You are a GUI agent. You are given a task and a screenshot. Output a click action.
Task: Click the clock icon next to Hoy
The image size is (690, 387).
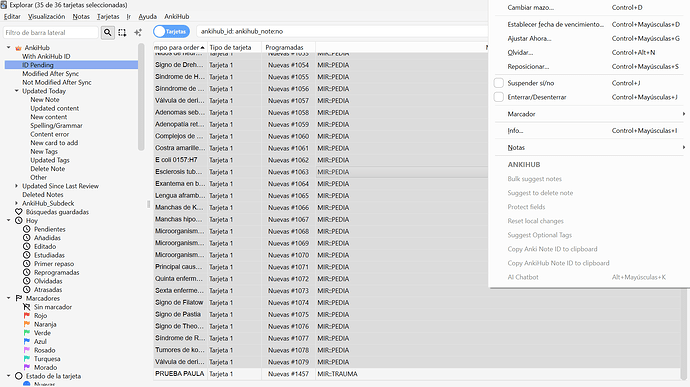click(x=18, y=221)
